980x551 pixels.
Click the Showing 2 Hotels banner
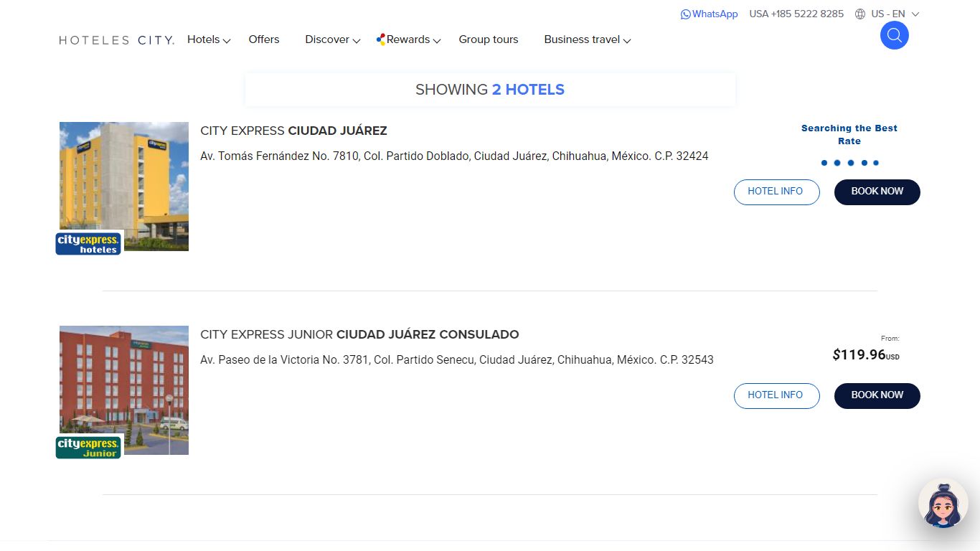(490, 90)
